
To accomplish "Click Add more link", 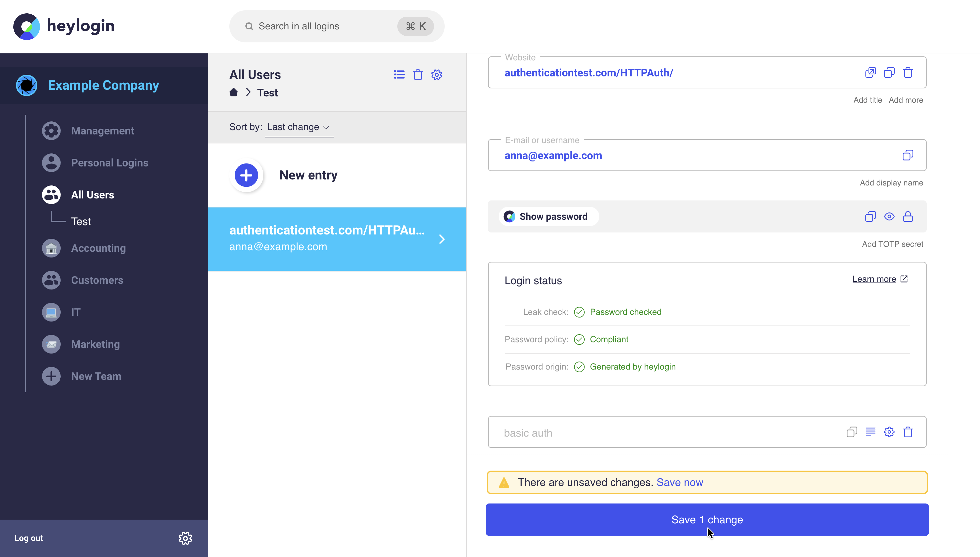I will 905,100.
